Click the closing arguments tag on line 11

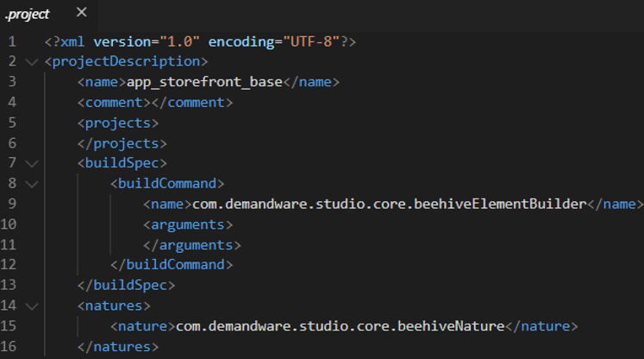(191, 245)
